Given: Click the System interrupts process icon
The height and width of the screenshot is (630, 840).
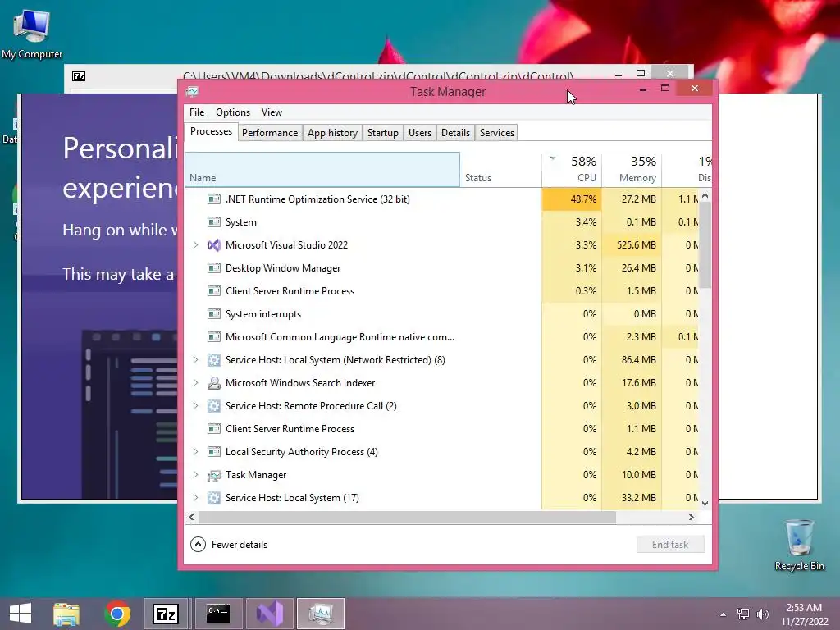Looking at the screenshot, I should coord(214,314).
